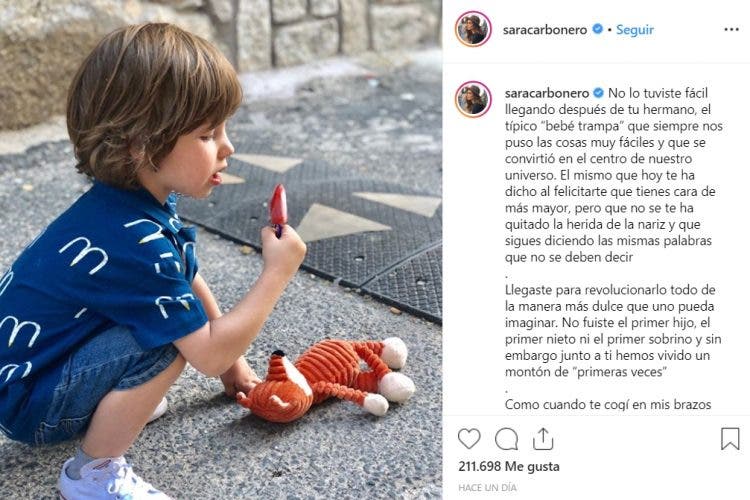Open the HACE UN DÍA timestamp link
750x500 pixels.
point(487,488)
